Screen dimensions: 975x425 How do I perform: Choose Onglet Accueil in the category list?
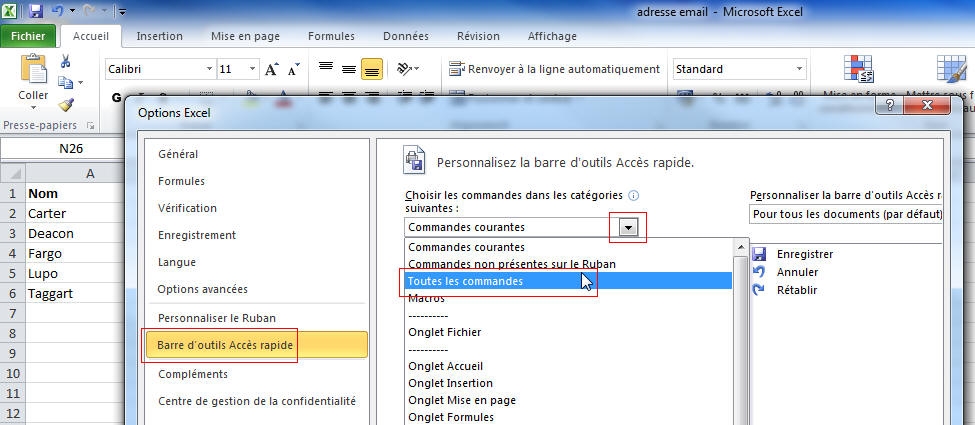tap(568, 366)
